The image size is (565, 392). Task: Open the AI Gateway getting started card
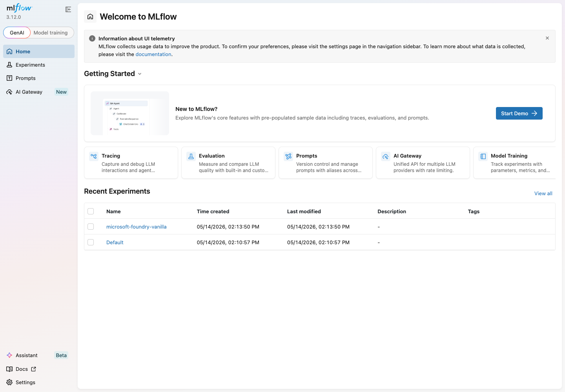pyautogui.click(x=423, y=163)
